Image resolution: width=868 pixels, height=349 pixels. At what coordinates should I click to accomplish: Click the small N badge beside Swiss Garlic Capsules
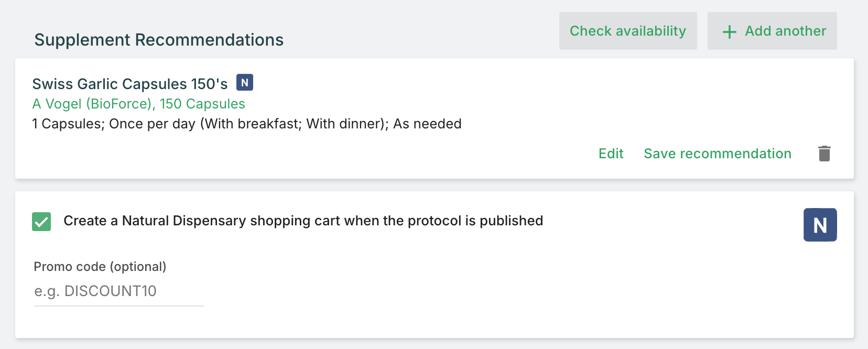245,82
